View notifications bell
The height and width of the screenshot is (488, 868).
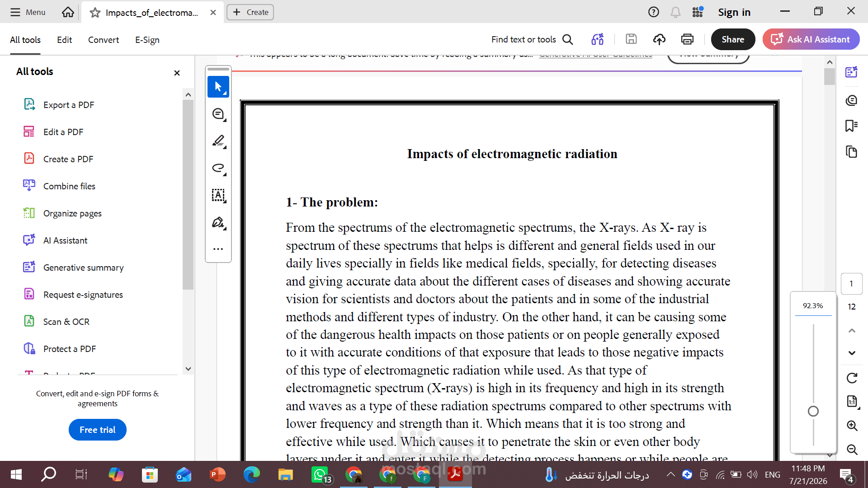click(x=675, y=12)
